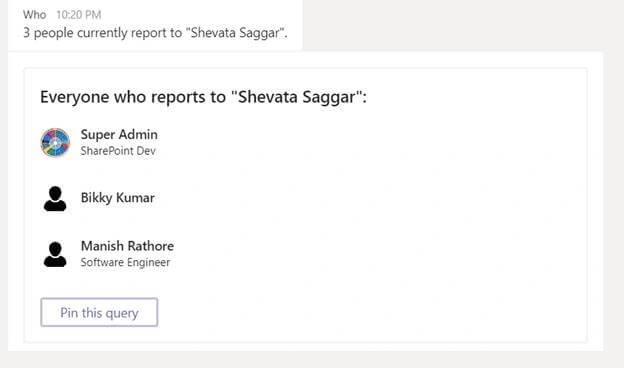The height and width of the screenshot is (368, 624).
Task: Open Super Admin's colorful profile avatar
Action: click(x=55, y=142)
